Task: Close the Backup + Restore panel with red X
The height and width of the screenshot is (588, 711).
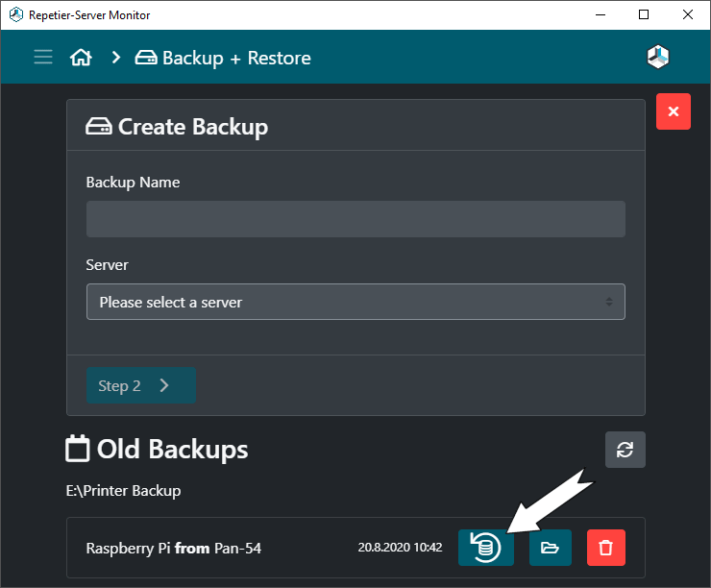Action: 674,111
